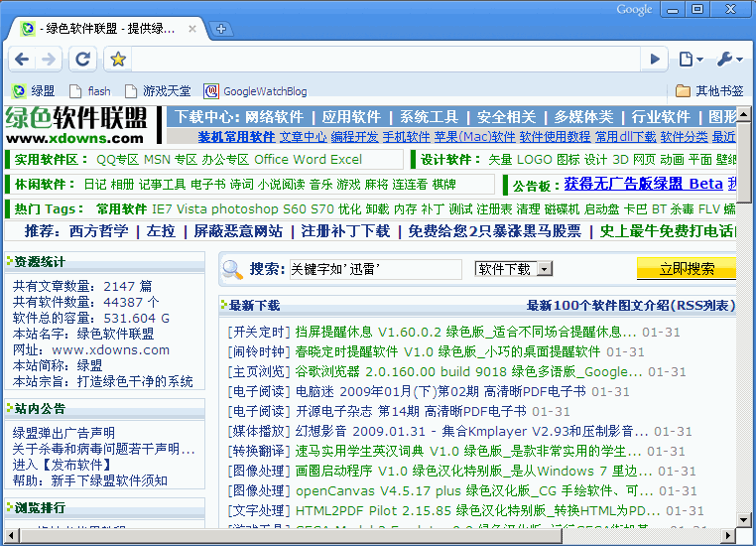Click 西方哲学 recommended link
756x546 pixels.
[99, 231]
